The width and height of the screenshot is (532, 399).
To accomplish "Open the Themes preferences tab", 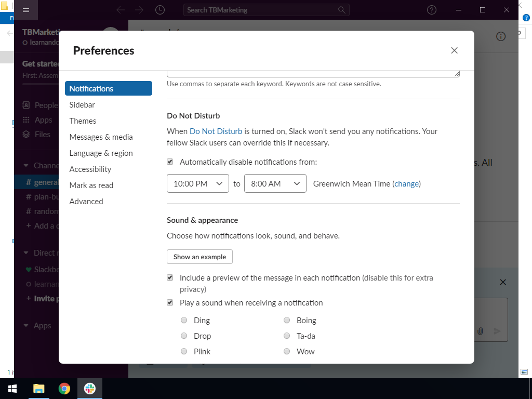I will (x=83, y=121).
